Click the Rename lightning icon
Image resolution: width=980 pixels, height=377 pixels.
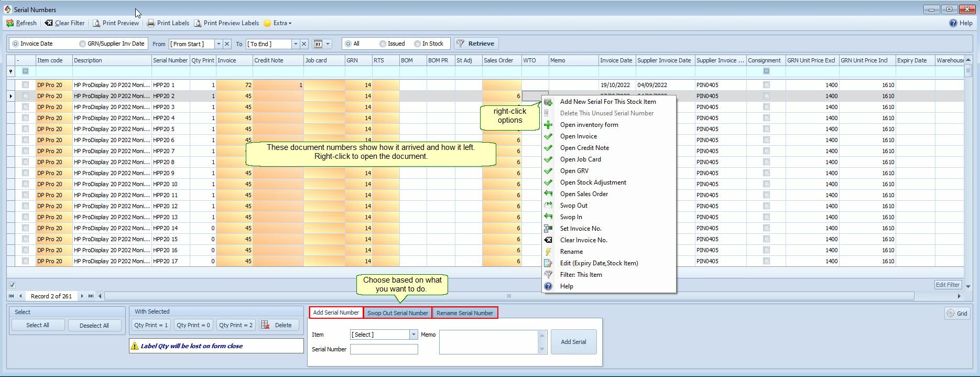click(x=548, y=252)
